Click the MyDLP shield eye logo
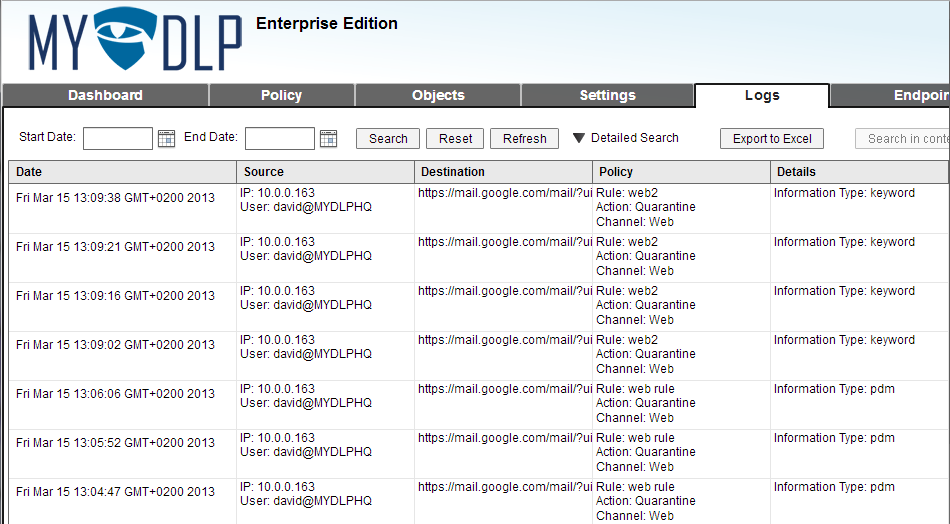The image size is (950, 524). point(126,39)
